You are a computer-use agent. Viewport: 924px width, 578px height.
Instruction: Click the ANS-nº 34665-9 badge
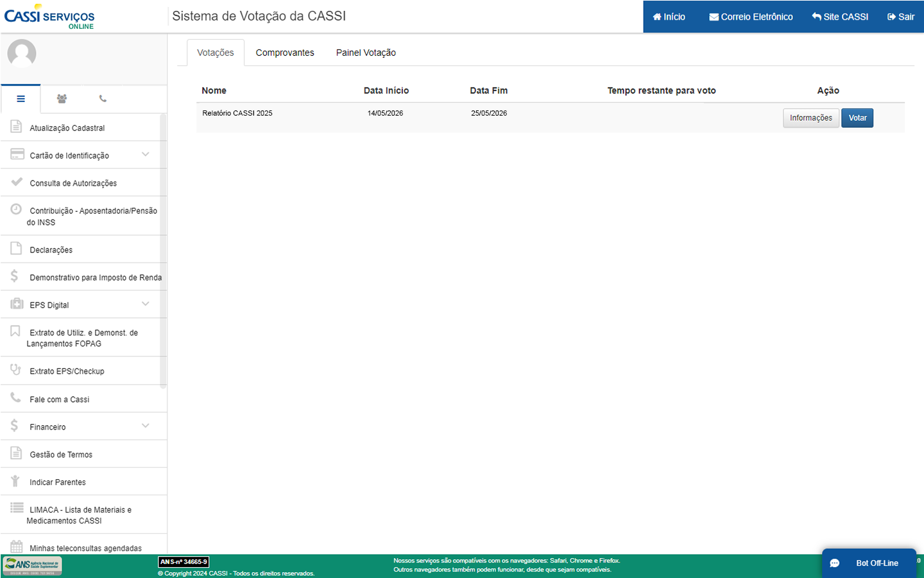point(184,562)
